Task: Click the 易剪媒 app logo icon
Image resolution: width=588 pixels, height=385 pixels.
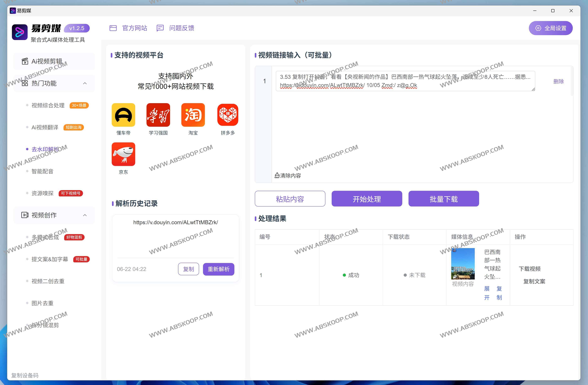Action: (20, 32)
